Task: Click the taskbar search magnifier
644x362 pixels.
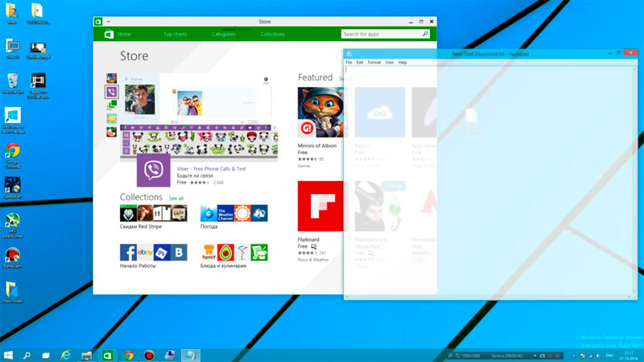Action: (27, 355)
